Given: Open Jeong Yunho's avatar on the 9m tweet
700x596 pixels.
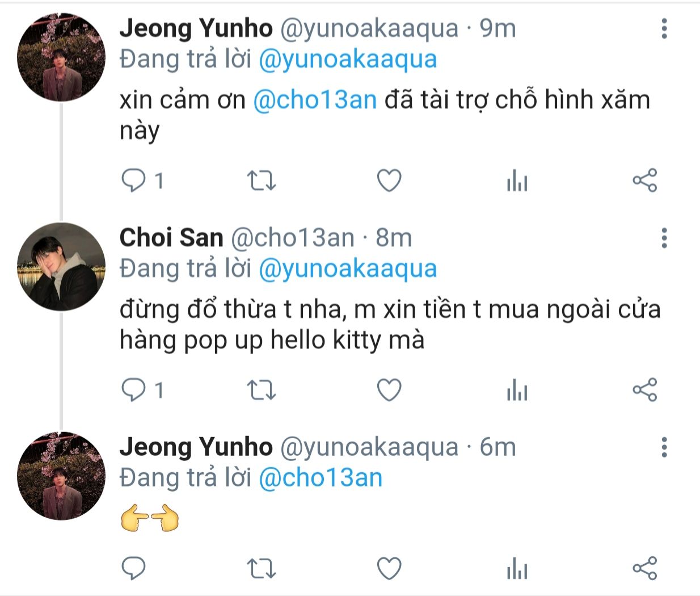Looking at the screenshot, I should click(x=61, y=57).
